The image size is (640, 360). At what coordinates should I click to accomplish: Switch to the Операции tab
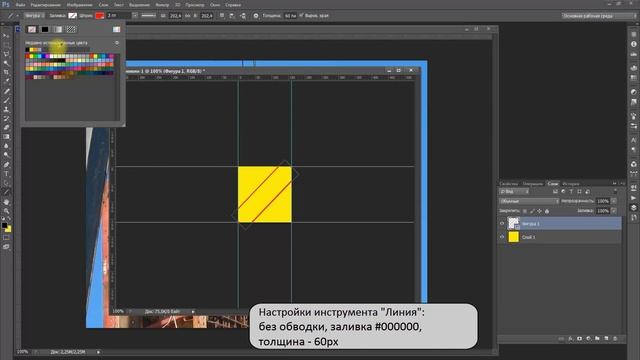click(x=533, y=184)
